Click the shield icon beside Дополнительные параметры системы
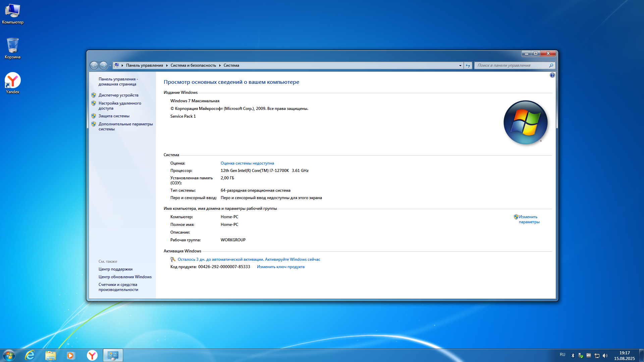 tap(94, 124)
